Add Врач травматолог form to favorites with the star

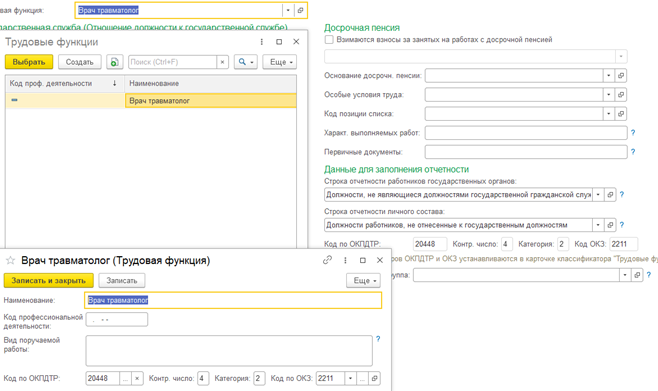10,261
